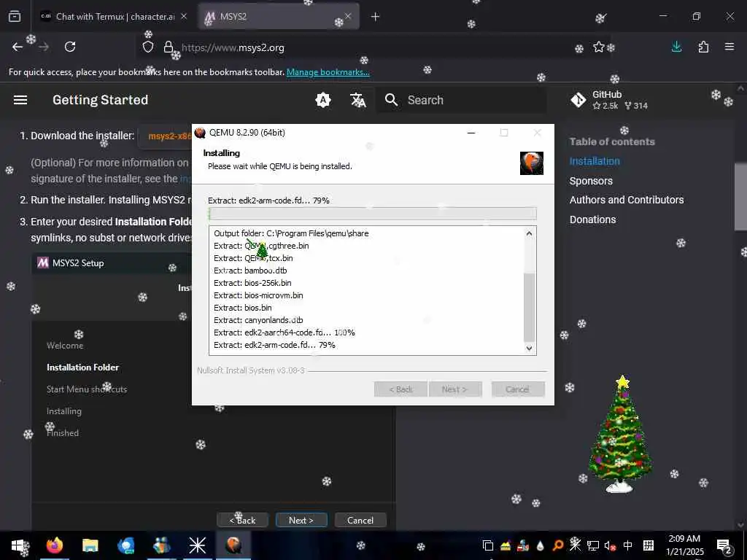The image size is (747, 560).
Task: Bookmark this page with the star icon
Action: click(x=599, y=47)
